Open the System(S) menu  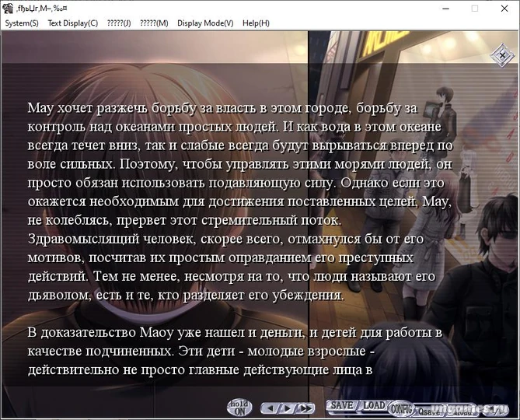click(x=22, y=23)
